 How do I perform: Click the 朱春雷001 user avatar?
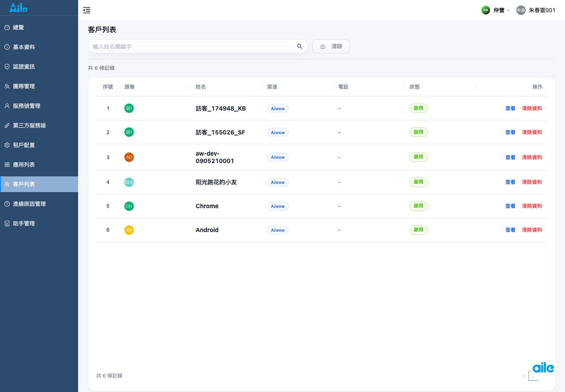click(x=521, y=10)
